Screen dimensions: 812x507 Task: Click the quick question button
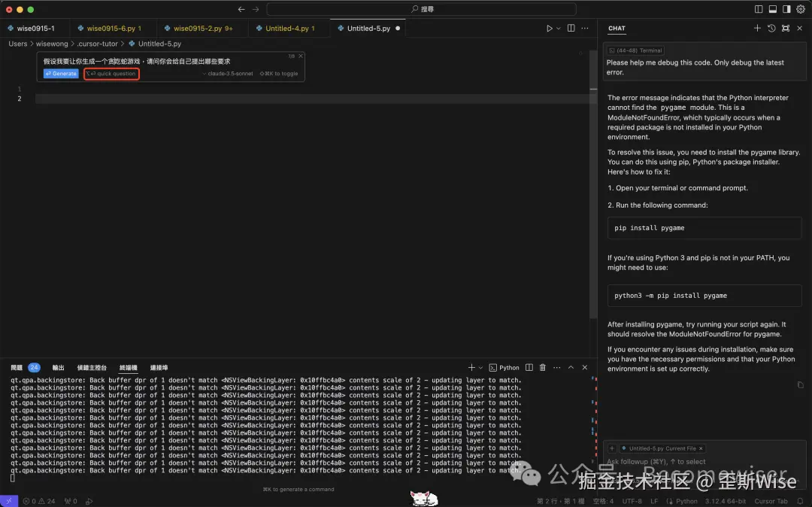coord(111,74)
